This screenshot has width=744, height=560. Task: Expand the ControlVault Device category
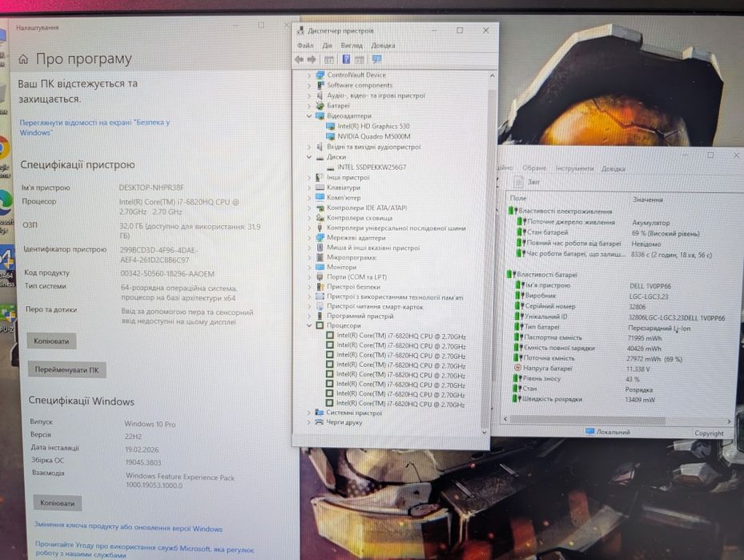(x=309, y=75)
